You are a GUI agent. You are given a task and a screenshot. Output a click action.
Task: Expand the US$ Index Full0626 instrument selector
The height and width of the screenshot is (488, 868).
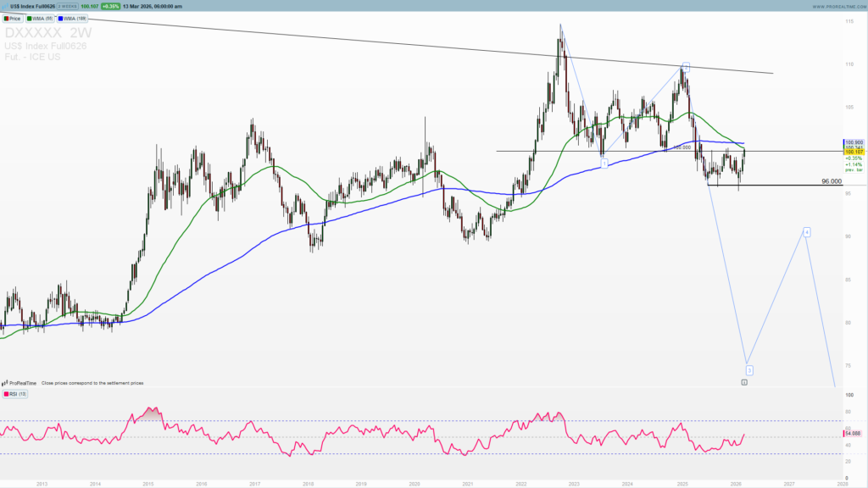point(34,5)
